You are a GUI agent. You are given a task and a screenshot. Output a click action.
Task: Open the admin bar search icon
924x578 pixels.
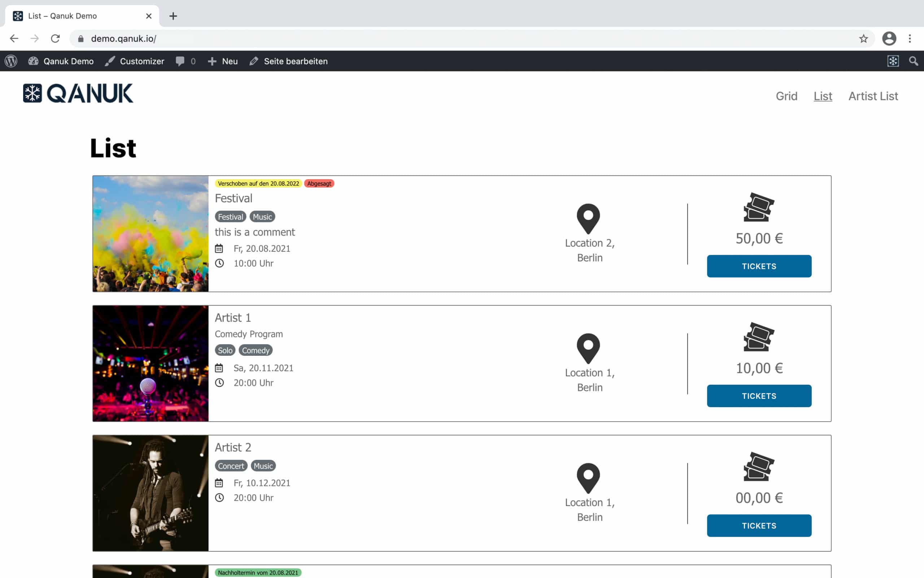pyautogui.click(x=913, y=61)
